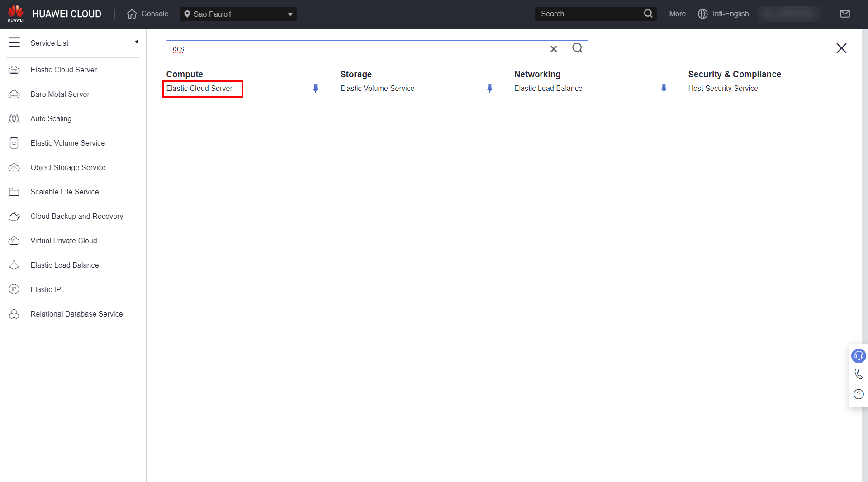
Task: Collapse the Service List sidebar arrow
Action: 137,42
